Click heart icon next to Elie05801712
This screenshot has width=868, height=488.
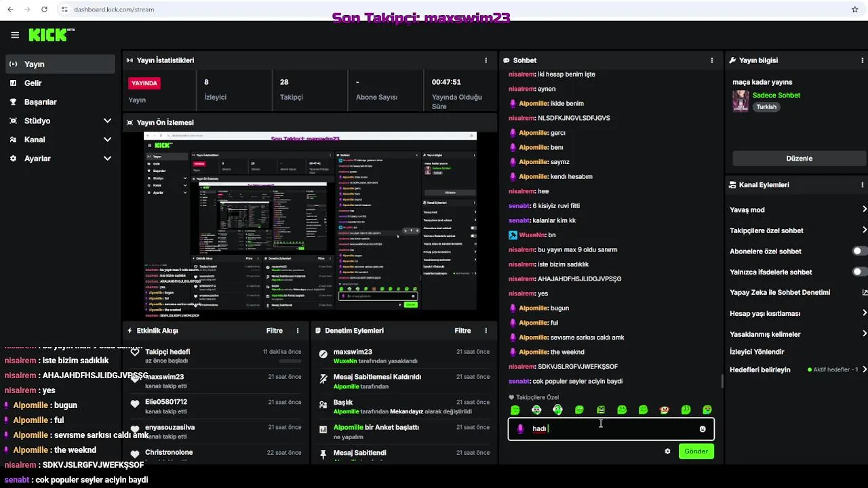[135, 403]
